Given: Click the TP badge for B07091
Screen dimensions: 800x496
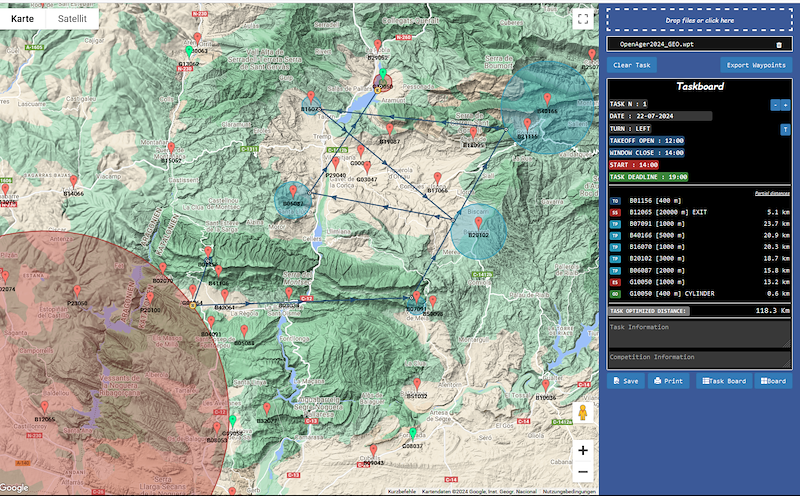Looking at the screenshot, I should (615, 224).
